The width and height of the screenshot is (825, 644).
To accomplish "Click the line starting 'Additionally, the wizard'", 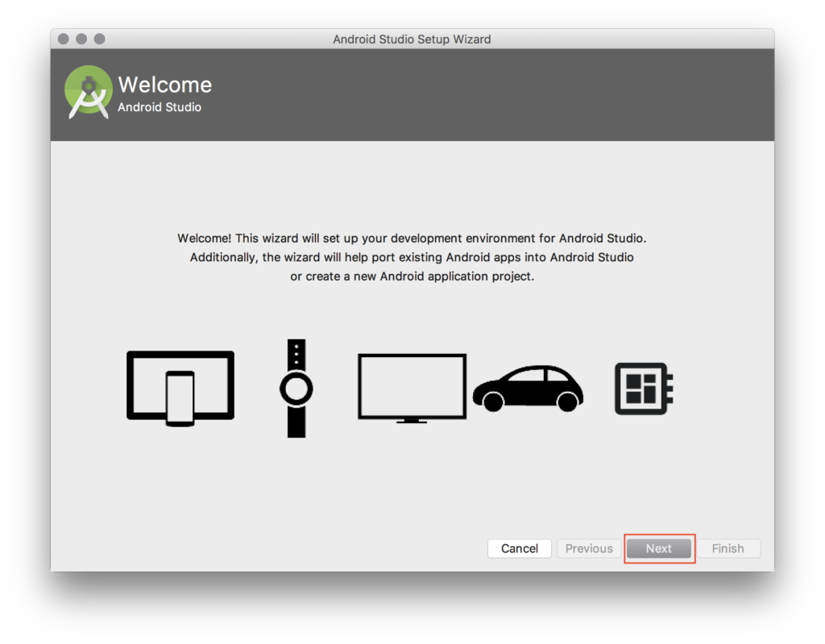I will 412,257.
